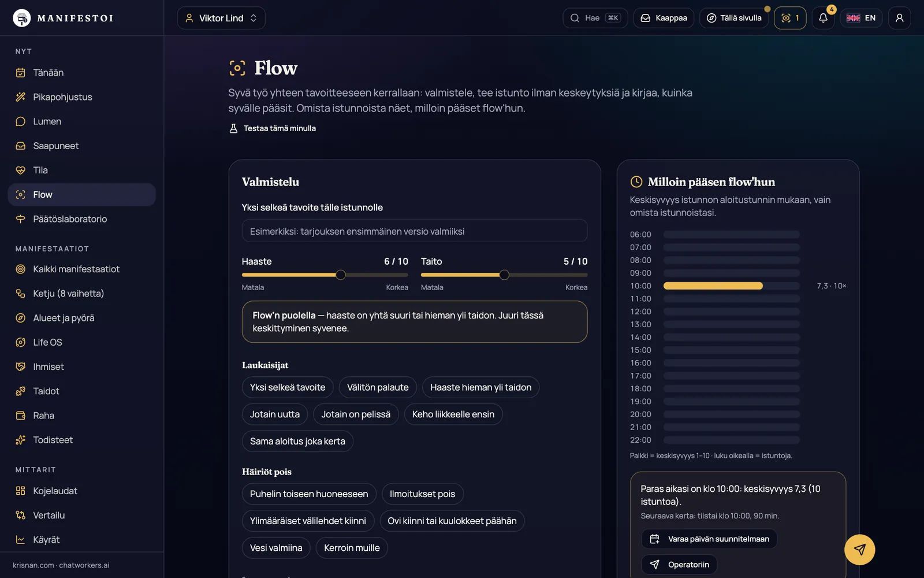The image size is (924, 578).
Task: Click the session goal input field
Action: 415,231
